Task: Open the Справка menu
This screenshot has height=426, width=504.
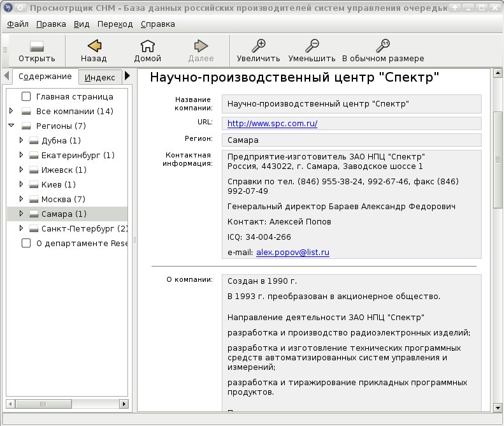Action: click(x=158, y=24)
